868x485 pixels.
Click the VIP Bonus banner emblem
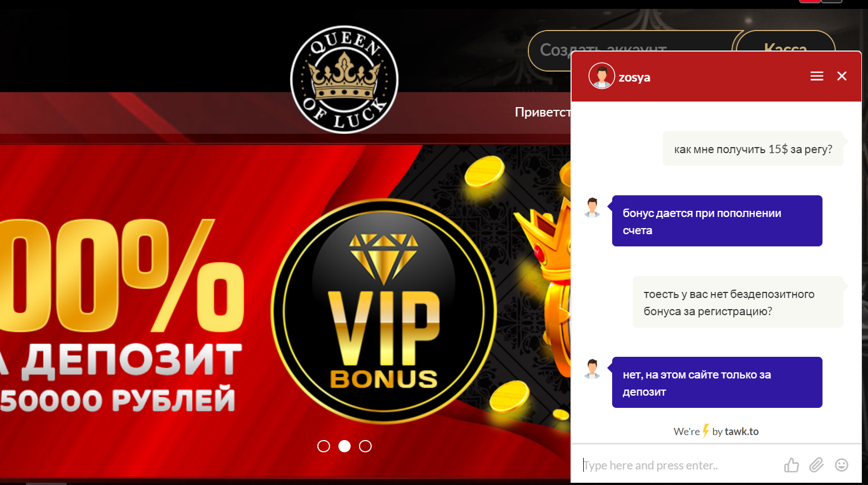click(383, 311)
